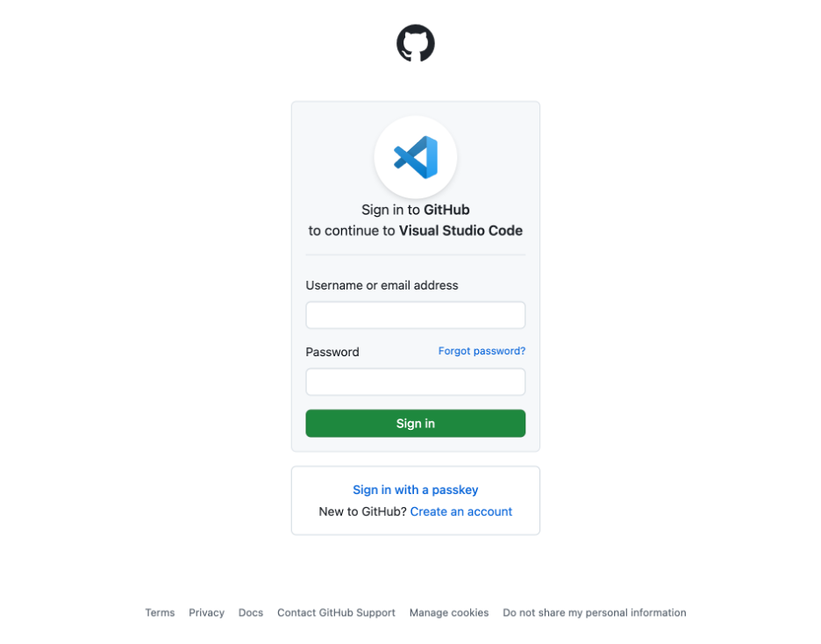Click the green Sign in button
Screen dimensions: 821x644
415,423
